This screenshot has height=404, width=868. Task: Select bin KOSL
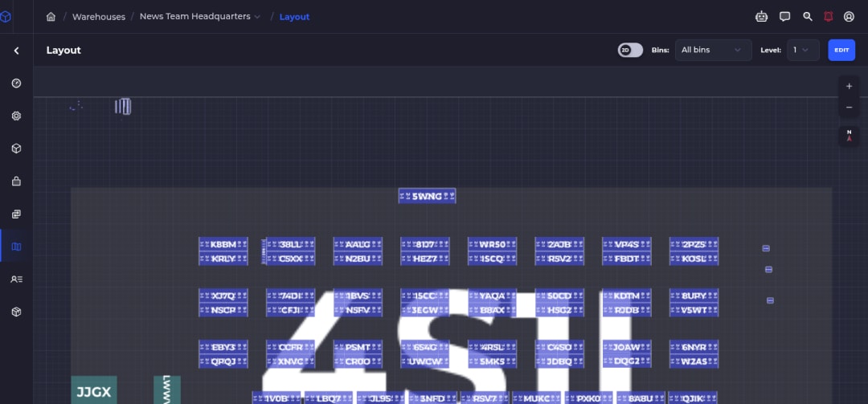(x=694, y=259)
